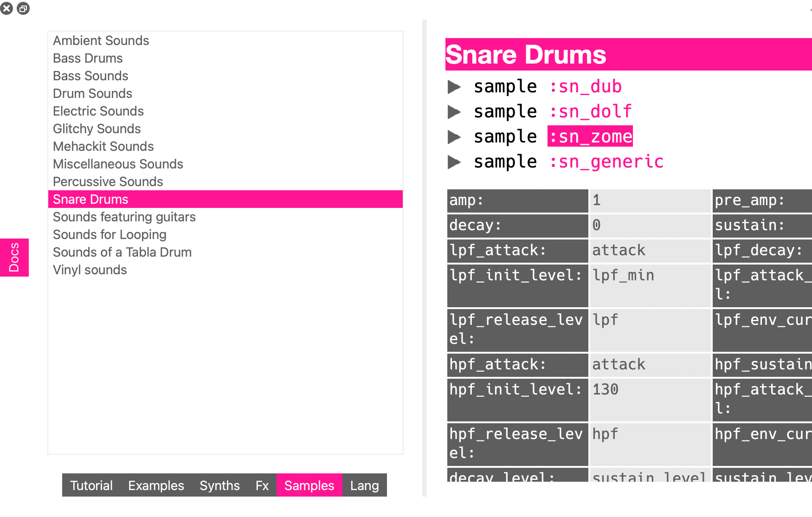
Task: Open the Lang tab
Action: [x=364, y=485]
